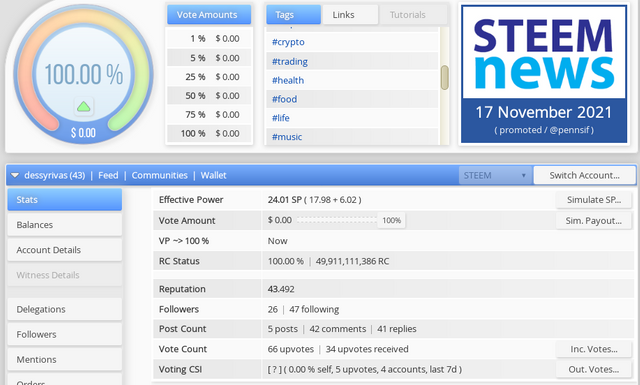Viewport: 640px width, 385px height.
Task: Click the 24.01 SP effective power value
Action: [284, 200]
